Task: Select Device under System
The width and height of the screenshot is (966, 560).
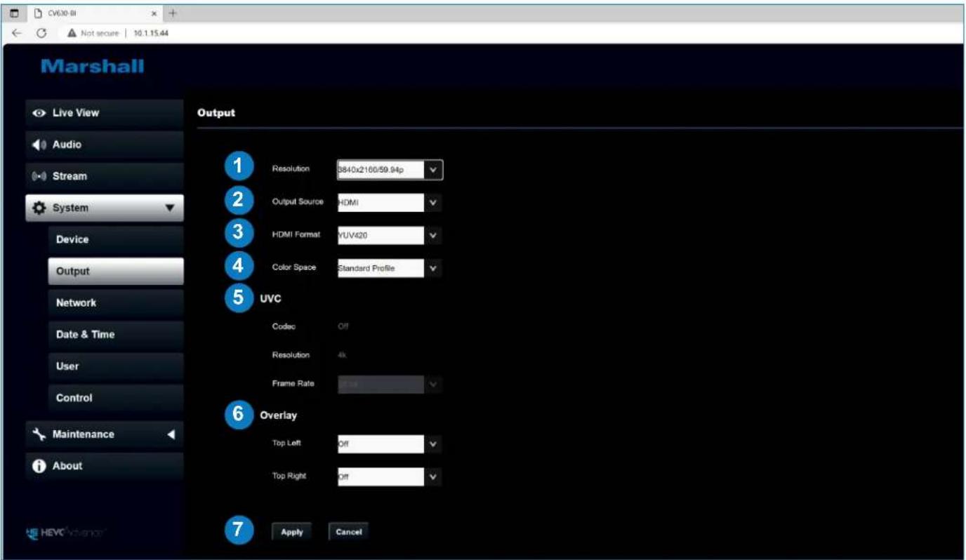Action: click(115, 239)
